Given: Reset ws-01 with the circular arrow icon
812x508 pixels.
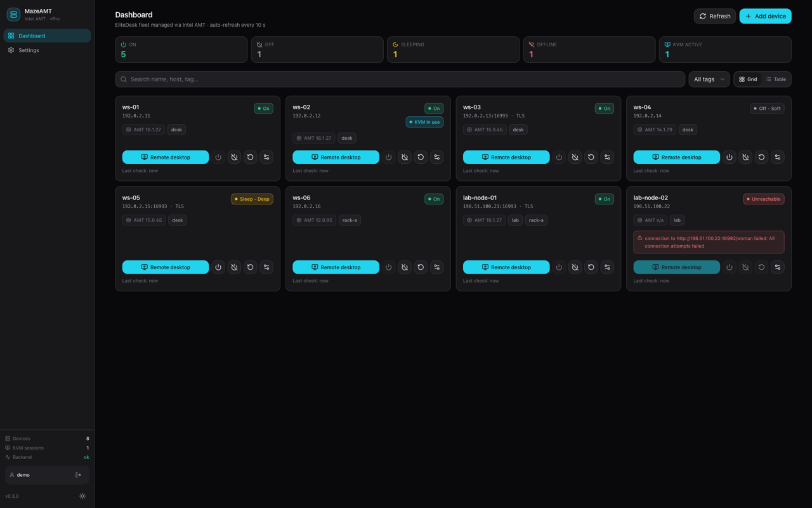Looking at the screenshot, I should pos(251,157).
